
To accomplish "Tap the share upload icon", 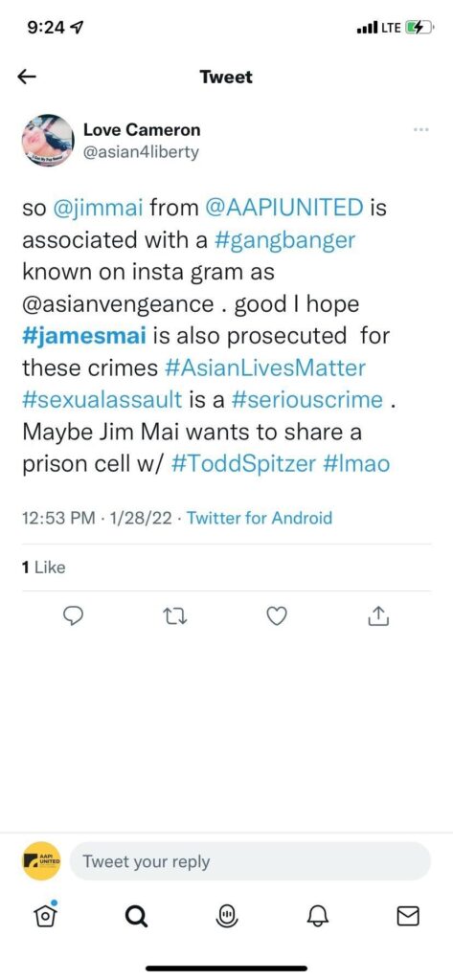I will pos(378,617).
